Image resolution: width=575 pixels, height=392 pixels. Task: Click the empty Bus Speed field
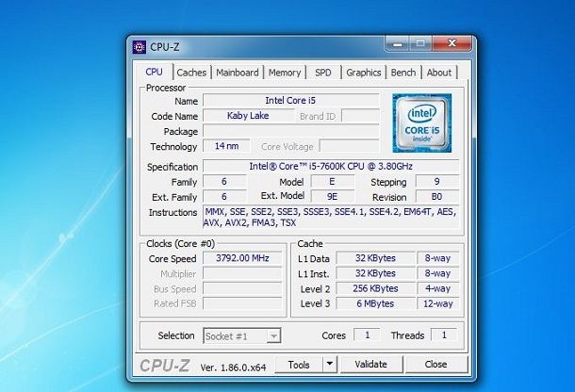242,288
